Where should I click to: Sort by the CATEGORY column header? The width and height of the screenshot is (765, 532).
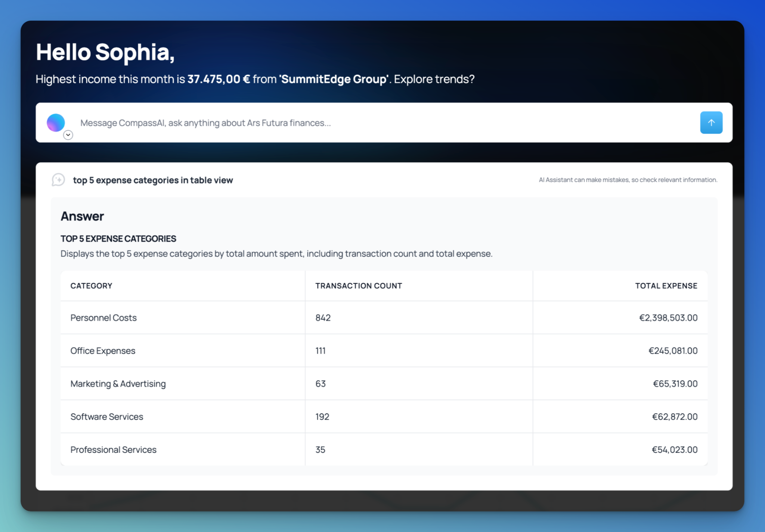coord(91,286)
